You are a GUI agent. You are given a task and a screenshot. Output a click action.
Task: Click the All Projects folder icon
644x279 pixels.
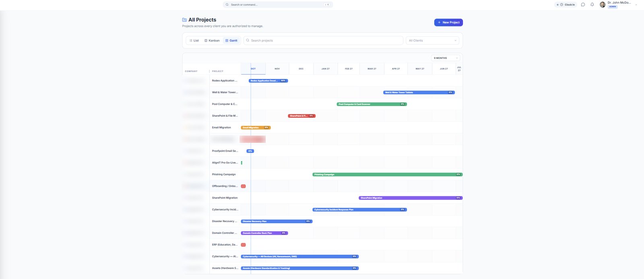pyautogui.click(x=184, y=20)
